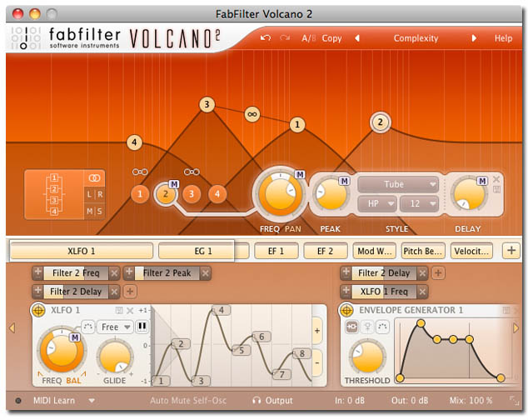Click the envelope THRESHOLD knob
This screenshot has width=528, height=420.
367,357
